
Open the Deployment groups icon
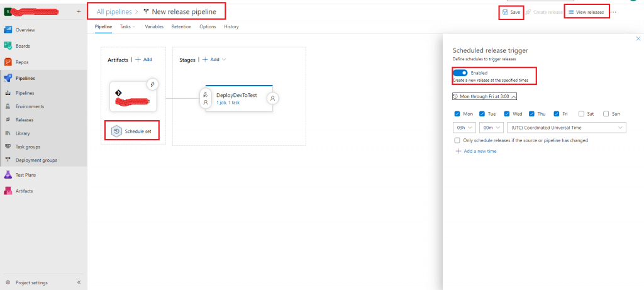click(x=8, y=160)
